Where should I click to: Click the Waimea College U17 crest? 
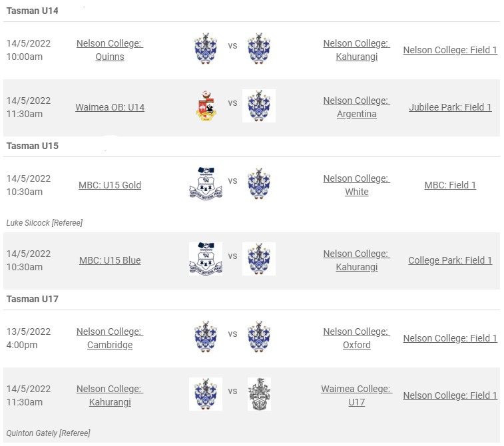(259, 394)
